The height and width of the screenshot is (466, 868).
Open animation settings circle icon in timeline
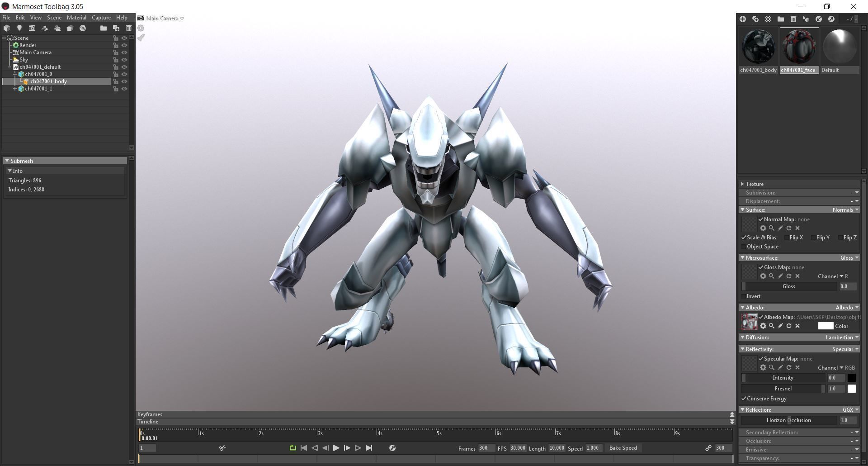392,448
